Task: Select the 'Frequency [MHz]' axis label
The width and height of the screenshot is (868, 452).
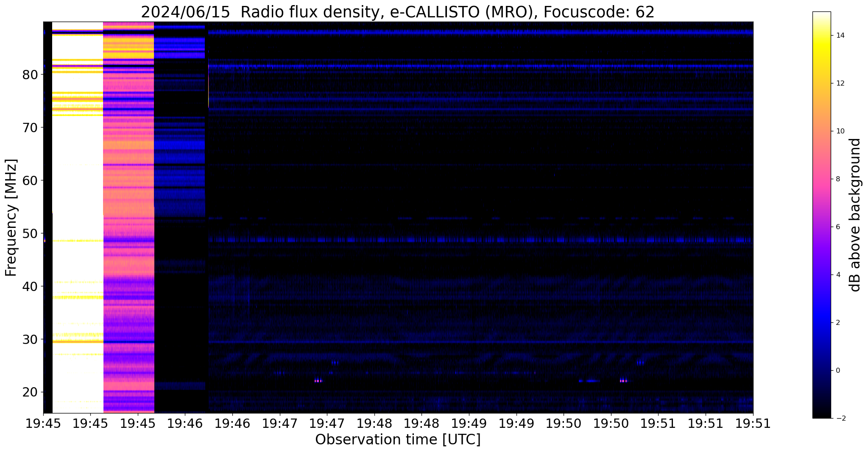Action: tap(11, 217)
